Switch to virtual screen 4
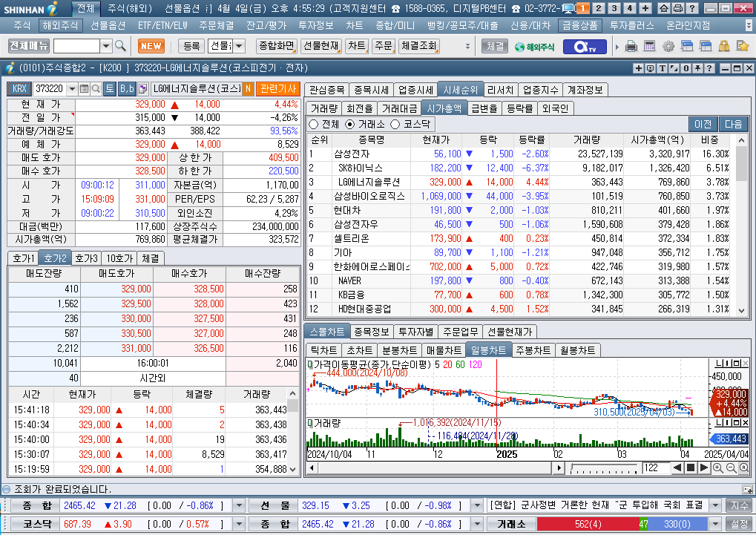The image size is (756, 535). pyautogui.click(x=629, y=8)
